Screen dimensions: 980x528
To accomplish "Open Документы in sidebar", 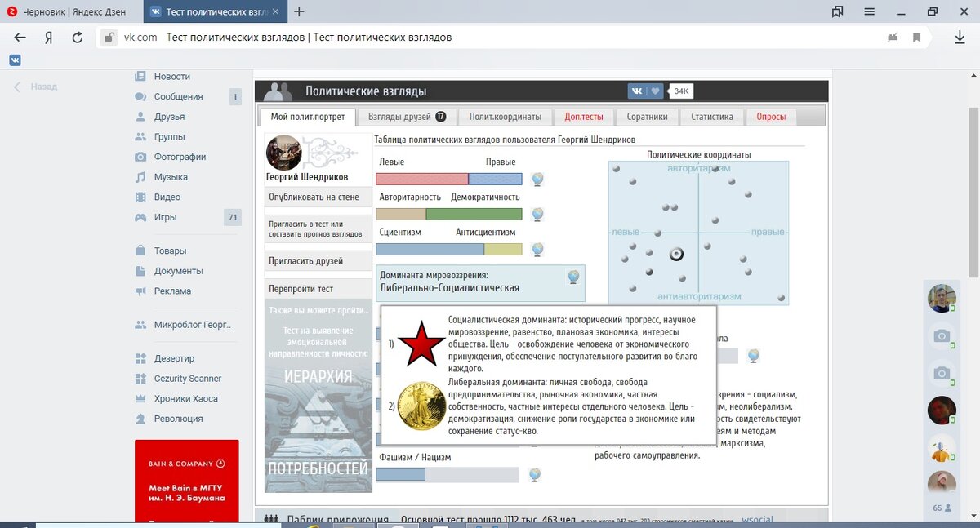I will (x=177, y=271).
